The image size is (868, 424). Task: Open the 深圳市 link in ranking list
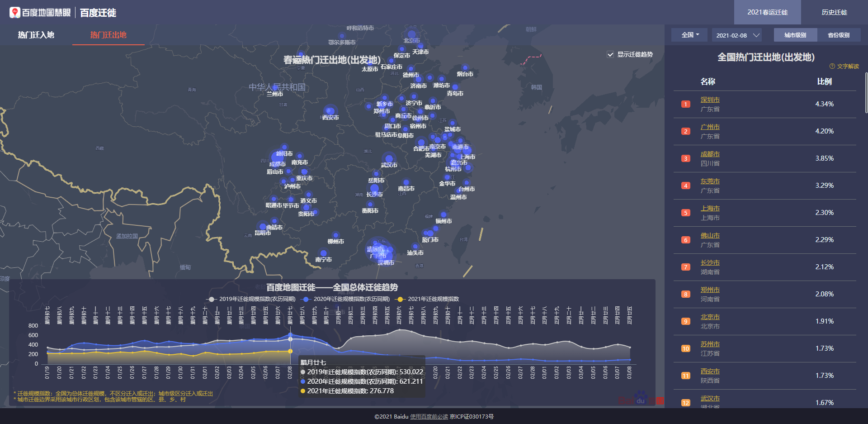click(710, 100)
